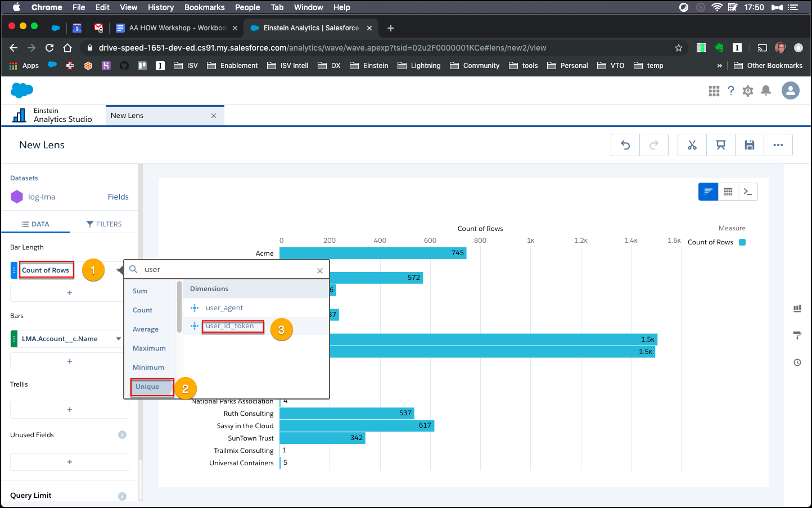Click Unused Fields info icon

(x=122, y=435)
